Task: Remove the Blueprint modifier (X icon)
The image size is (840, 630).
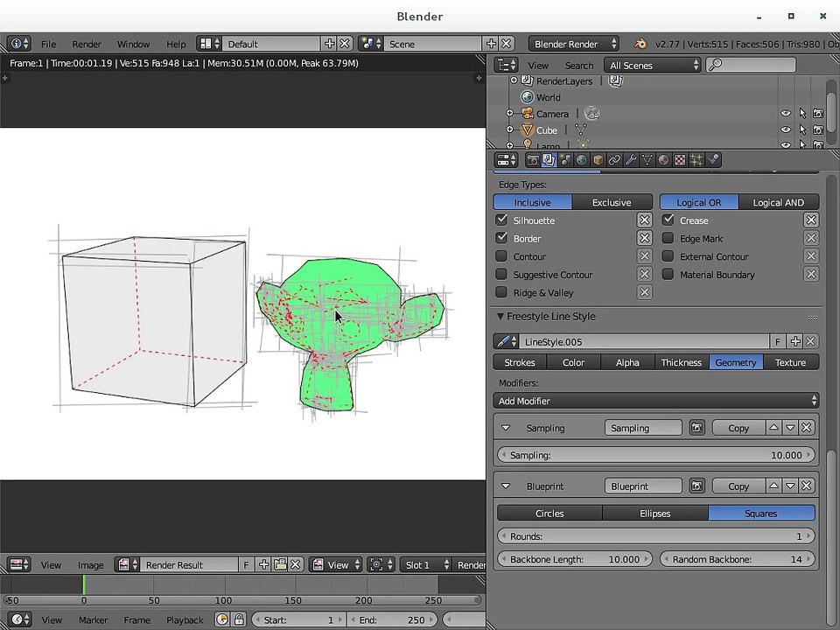Action: tap(807, 486)
